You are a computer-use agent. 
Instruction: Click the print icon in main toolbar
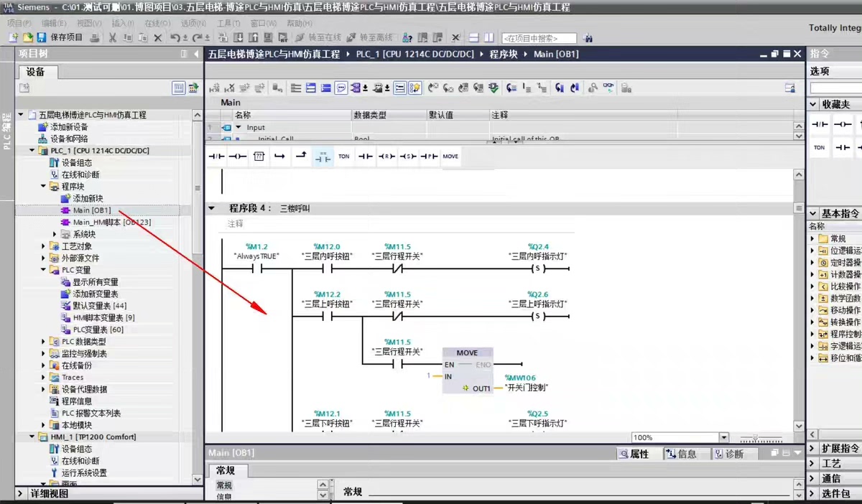96,37
